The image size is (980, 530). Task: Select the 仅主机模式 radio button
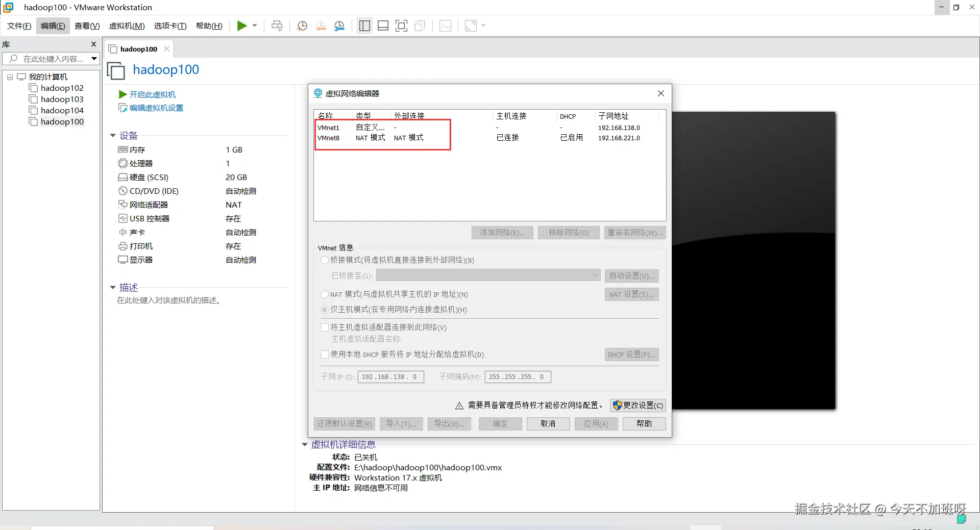[325, 310]
